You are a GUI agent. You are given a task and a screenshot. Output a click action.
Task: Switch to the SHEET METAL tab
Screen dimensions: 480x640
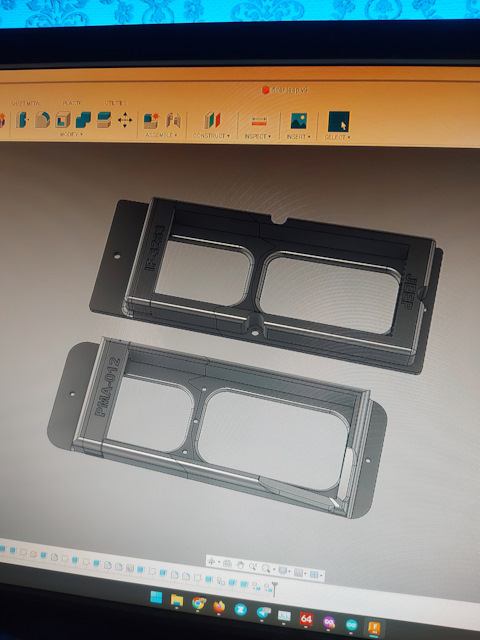pyautogui.click(x=25, y=104)
